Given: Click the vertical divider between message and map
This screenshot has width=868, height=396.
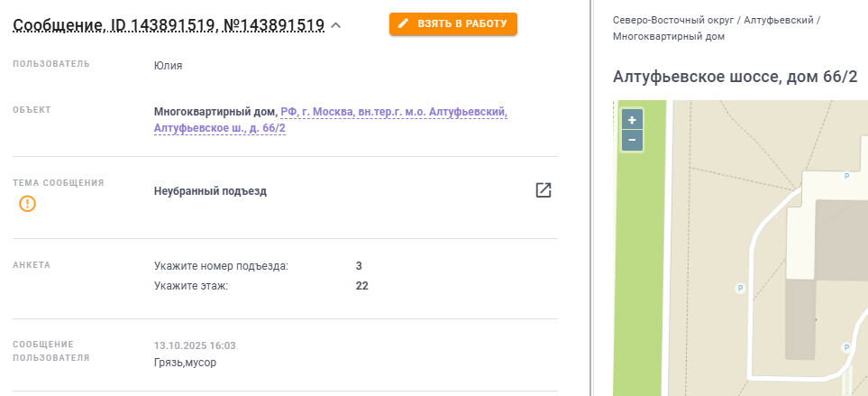Looking at the screenshot, I should [x=590, y=198].
